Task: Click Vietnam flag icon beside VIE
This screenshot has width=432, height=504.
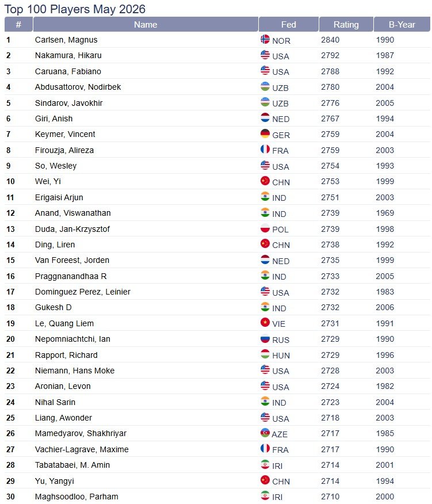Action: tap(265, 322)
